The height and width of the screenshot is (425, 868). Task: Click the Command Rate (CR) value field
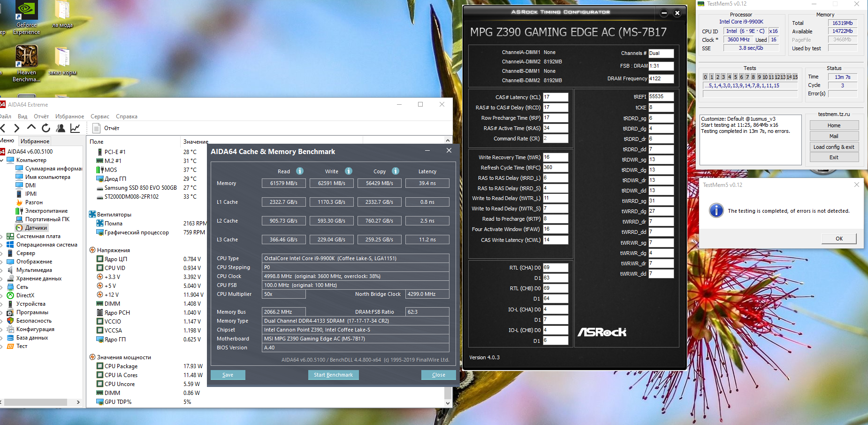point(556,139)
